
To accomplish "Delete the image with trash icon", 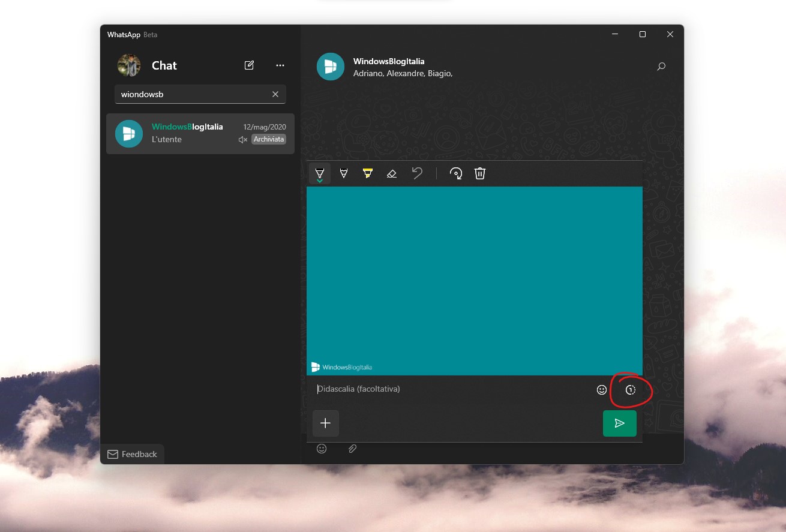I will 480,173.
